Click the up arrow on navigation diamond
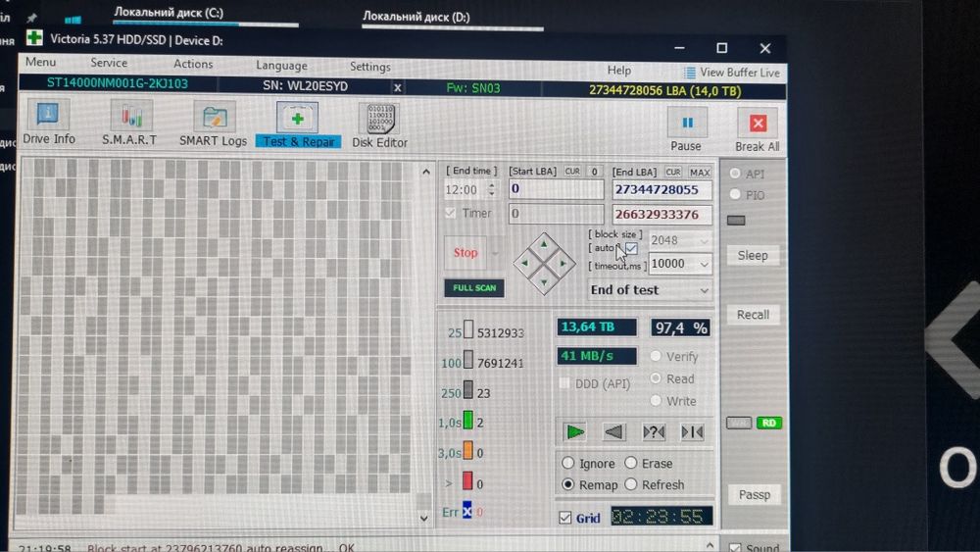This screenshot has height=552, width=980. pos(544,244)
